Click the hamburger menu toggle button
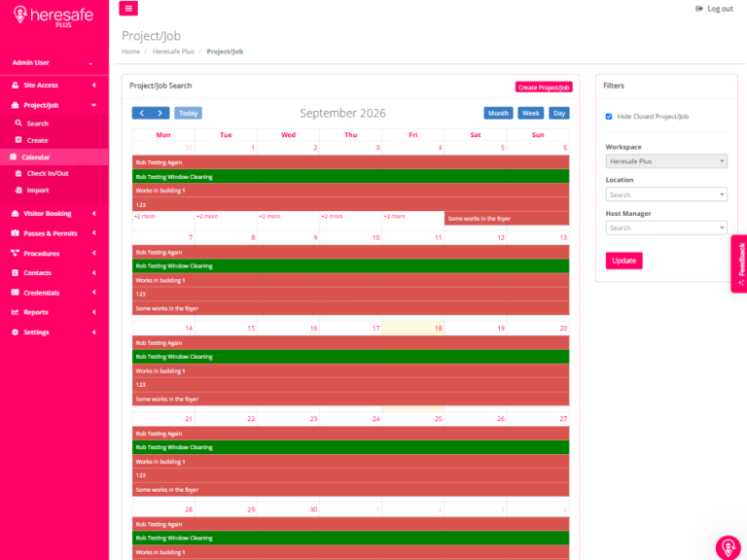This screenshot has width=747, height=560. coord(128,9)
